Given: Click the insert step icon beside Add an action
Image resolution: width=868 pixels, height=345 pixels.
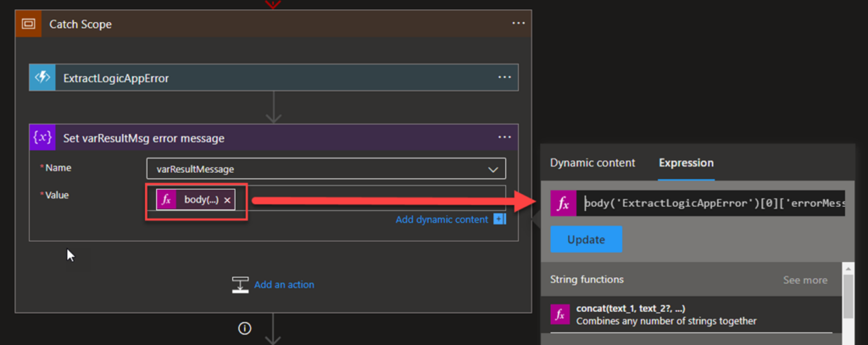Looking at the screenshot, I should click(241, 285).
